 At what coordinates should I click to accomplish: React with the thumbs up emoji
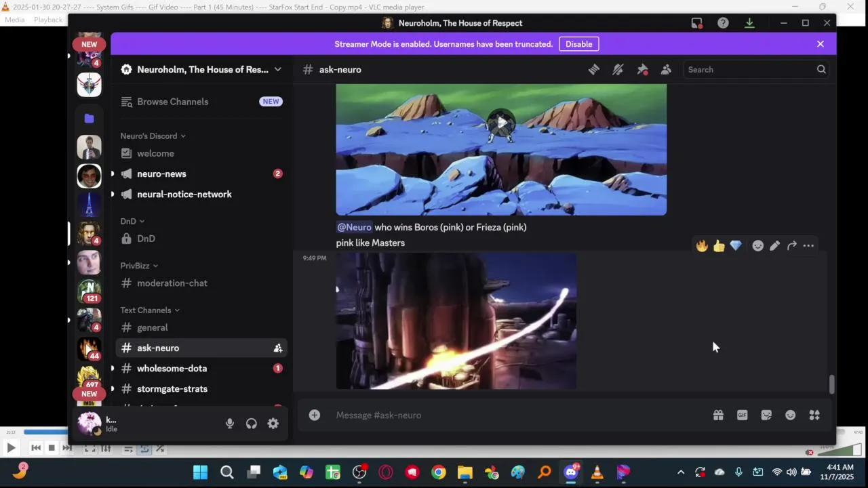[x=719, y=246]
